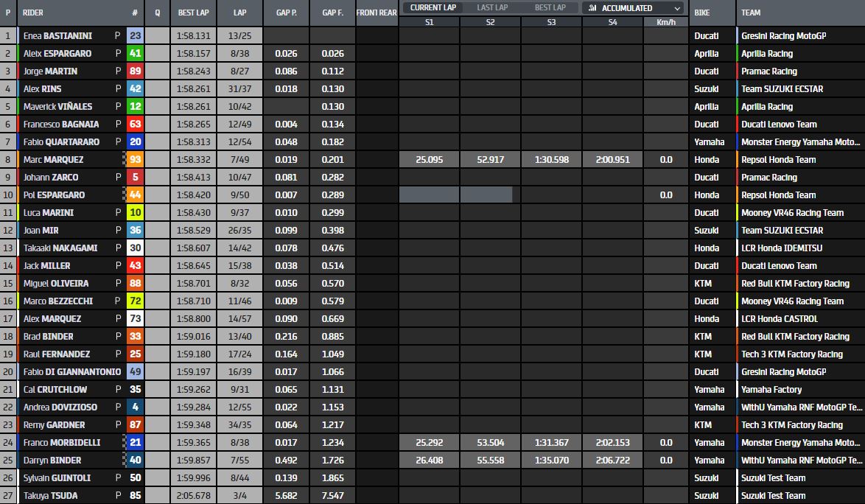Click Francesco Bagnaia number 63 badge
Screen dimensions: 865x504
coord(135,124)
